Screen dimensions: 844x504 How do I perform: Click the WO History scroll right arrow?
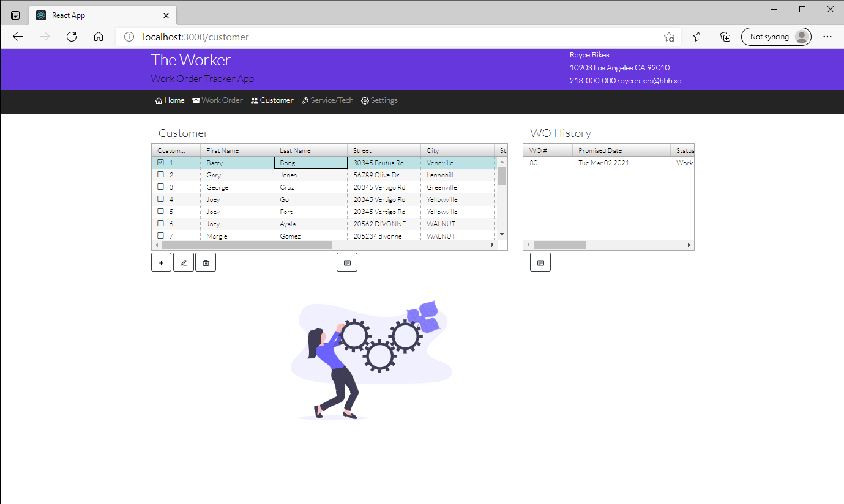coord(689,245)
